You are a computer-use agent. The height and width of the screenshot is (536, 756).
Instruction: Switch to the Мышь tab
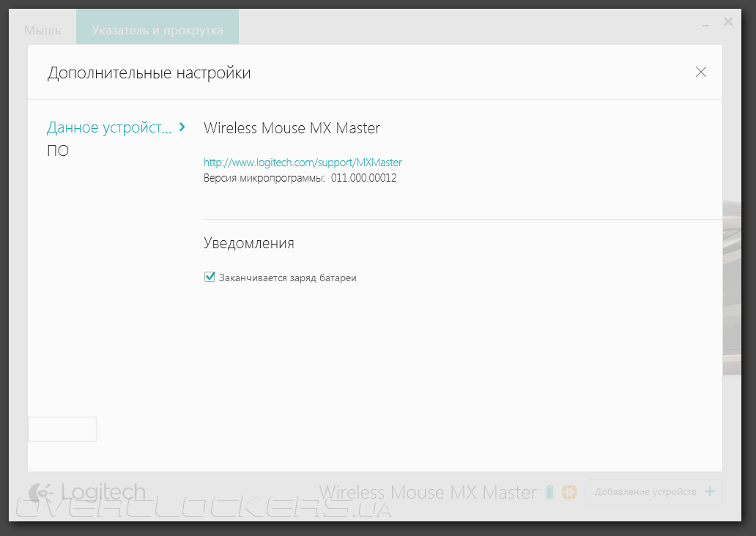42,30
